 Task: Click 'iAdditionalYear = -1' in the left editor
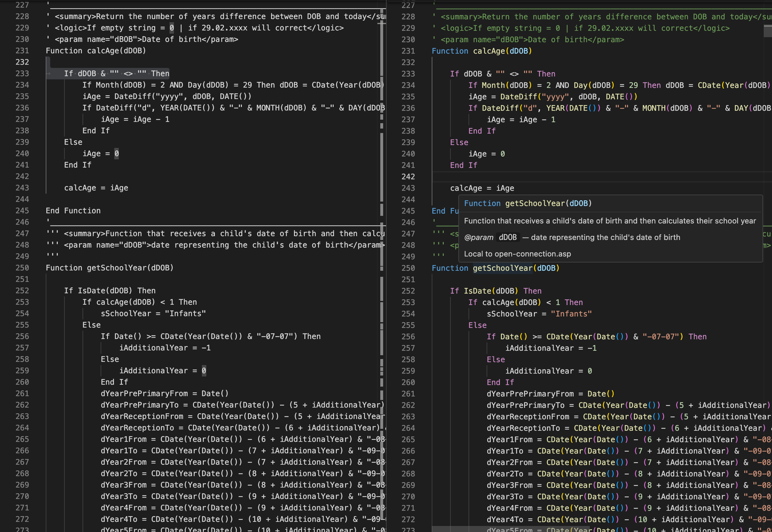pos(165,348)
